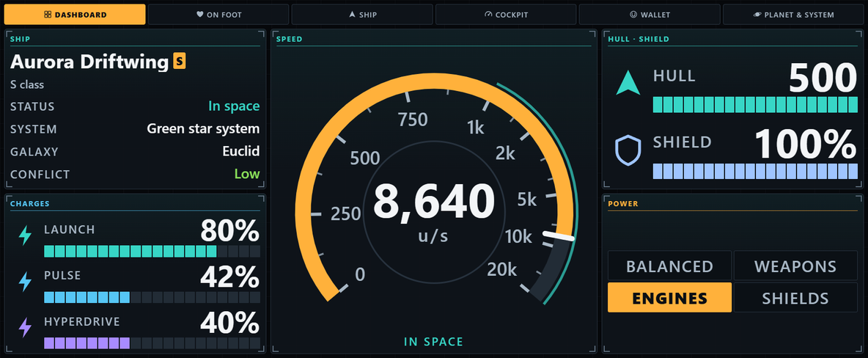868x358 pixels.
Task: Click the Pulse charge bar
Action: [x=152, y=298]
